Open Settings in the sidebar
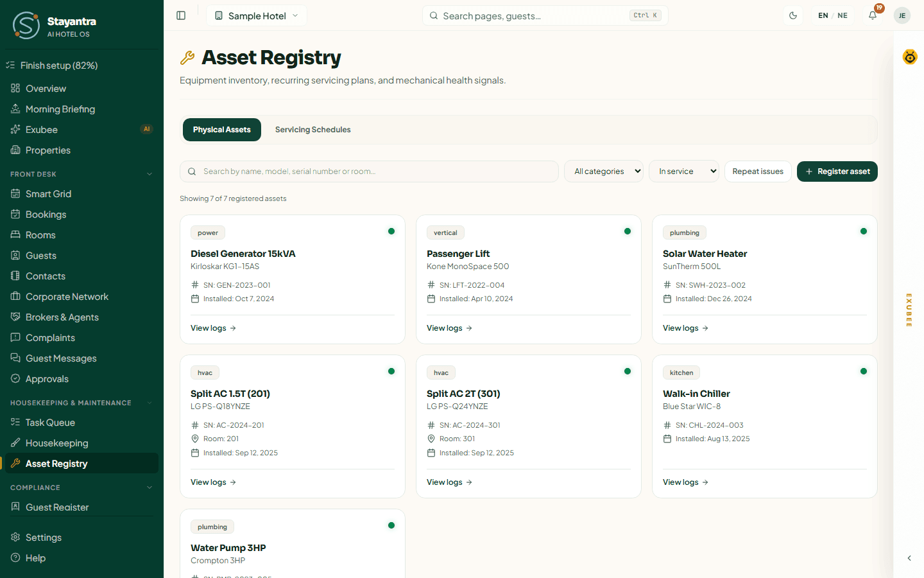924x578 pixels. (81, 538)
